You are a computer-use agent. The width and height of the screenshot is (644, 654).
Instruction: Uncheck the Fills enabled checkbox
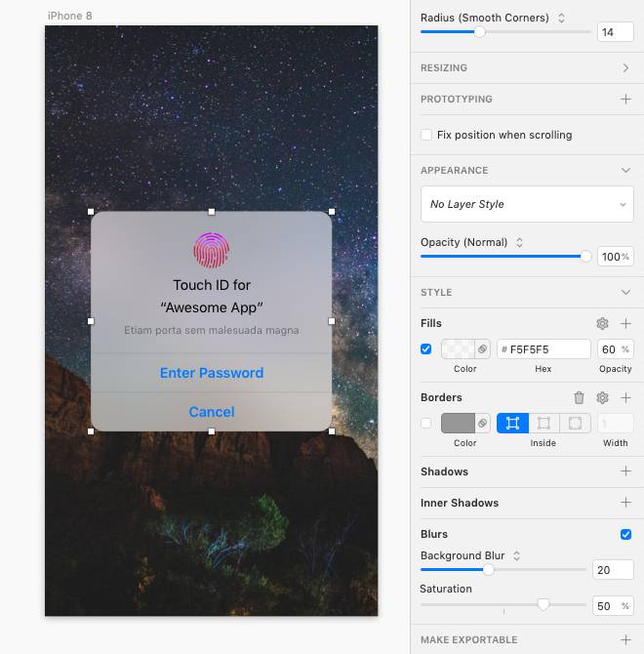coord(426,348)
